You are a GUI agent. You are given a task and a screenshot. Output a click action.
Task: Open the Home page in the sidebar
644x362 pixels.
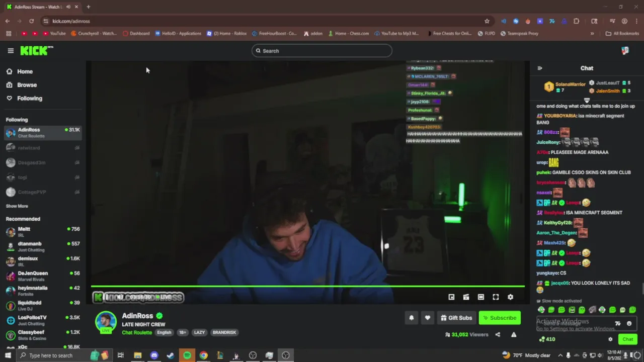19,71
